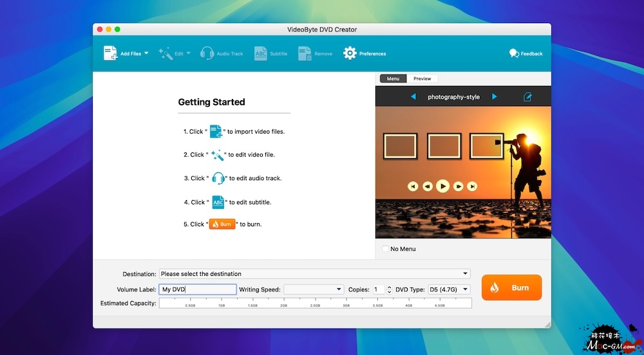Click the Copies stepper arrows
This screenshot has width=644, height=355.
click(x=389, y=289)
